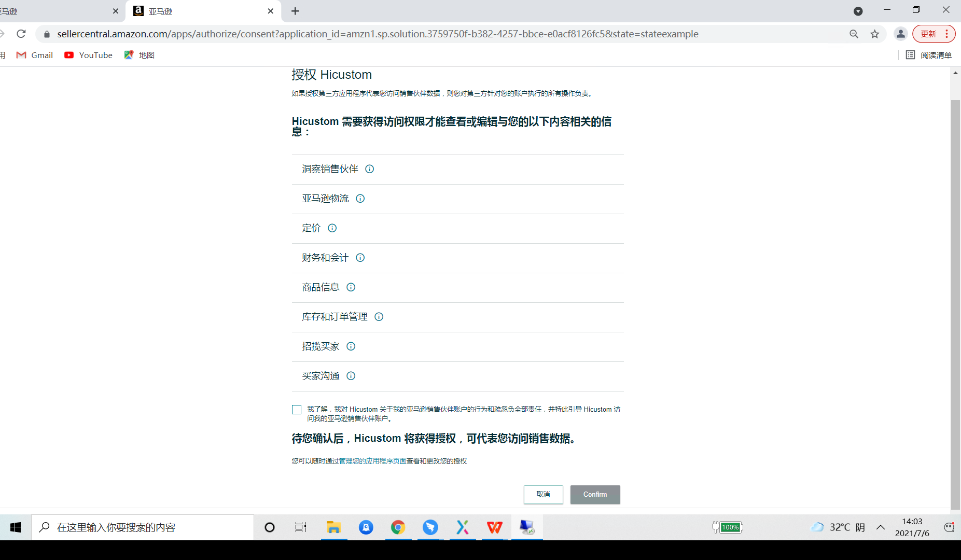Click the 库存和订单管理 permission label
This screenshot has height=560, width=961.
tap(335, 317)
